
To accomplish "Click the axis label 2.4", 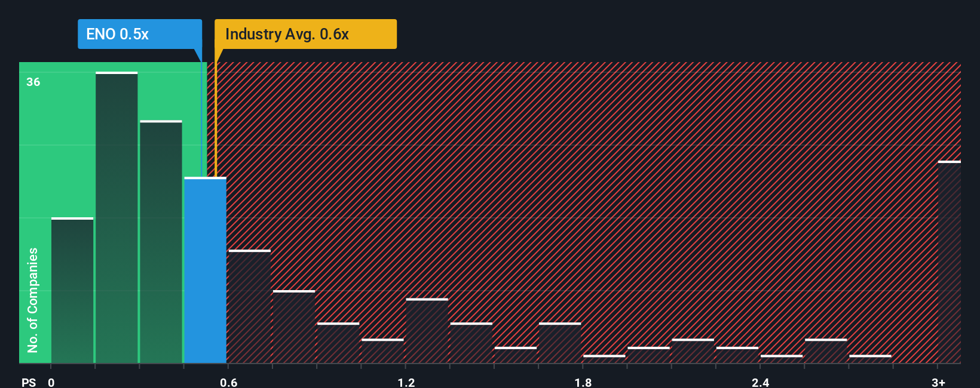I will pyautogui.click(x=760, y=382).
